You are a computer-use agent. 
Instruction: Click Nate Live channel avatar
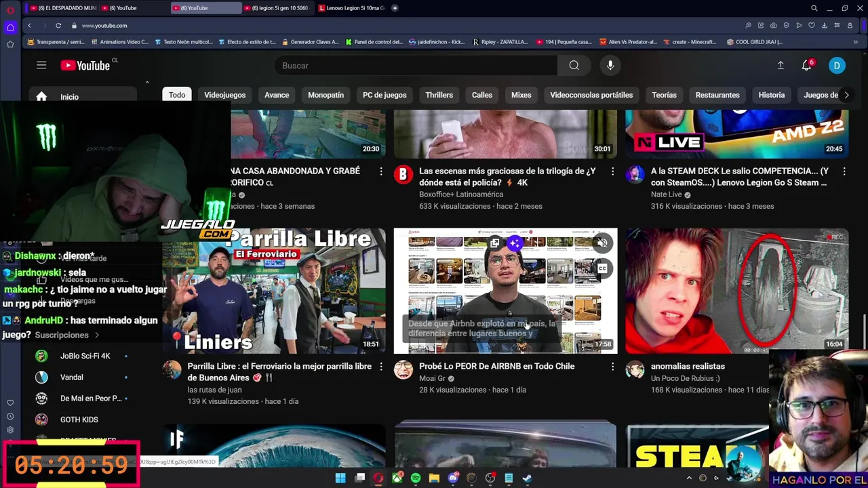(x=635, y=175)
